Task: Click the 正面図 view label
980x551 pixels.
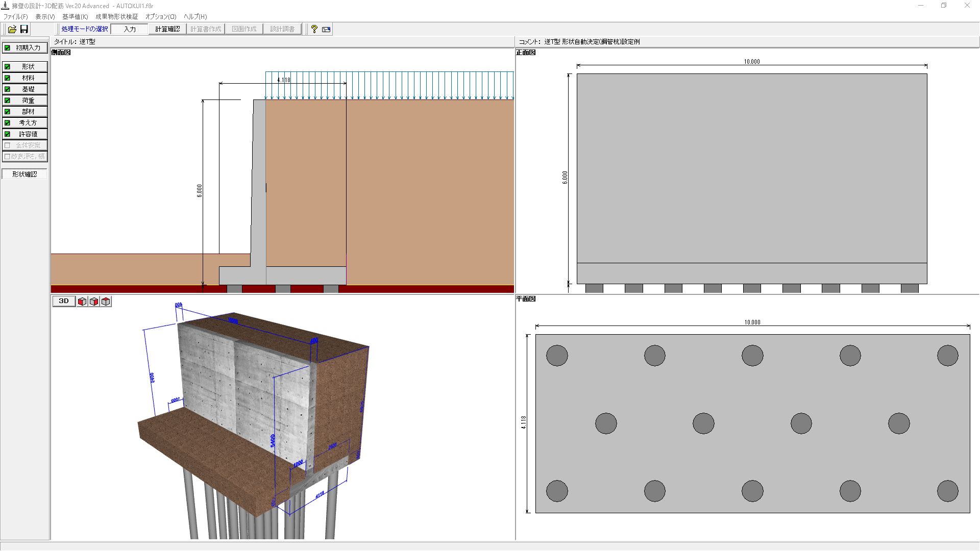Action: (x=526, y=53)
